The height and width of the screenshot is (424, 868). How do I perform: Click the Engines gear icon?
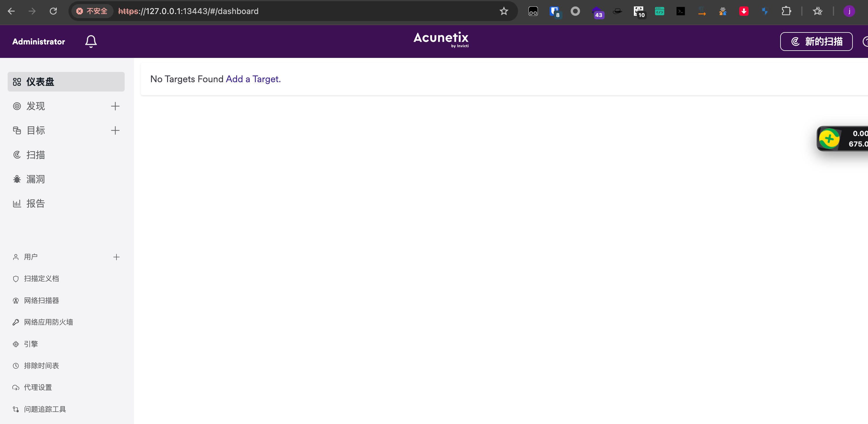16,344
